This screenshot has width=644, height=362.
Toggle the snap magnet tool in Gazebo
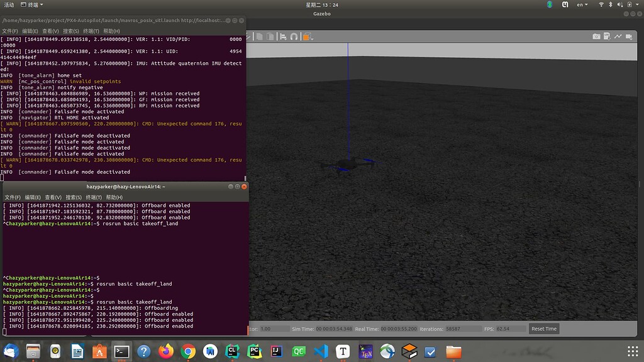click(294, 36)
